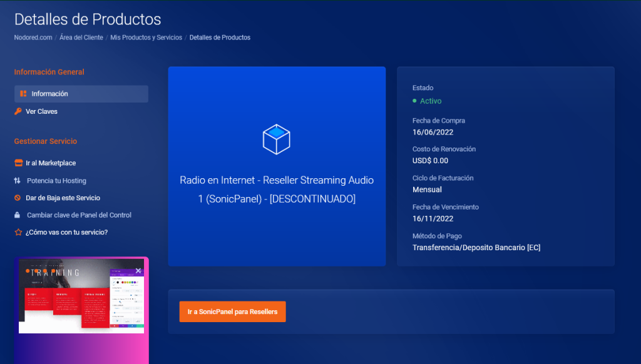
Task: Click the store icon for Ir al Marketplace
Action: pyautogui.click(x=18, y=163)
